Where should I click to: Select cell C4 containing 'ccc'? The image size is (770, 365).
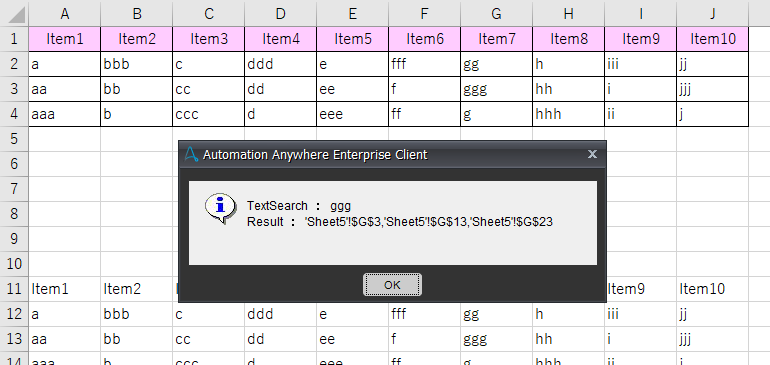(209, 114)
